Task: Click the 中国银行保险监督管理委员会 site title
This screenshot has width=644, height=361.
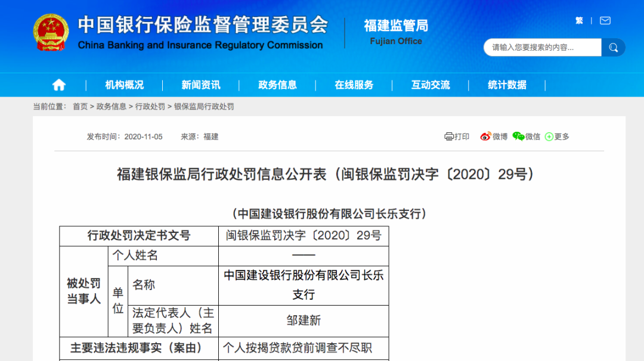Action: [x=203, y=24]
